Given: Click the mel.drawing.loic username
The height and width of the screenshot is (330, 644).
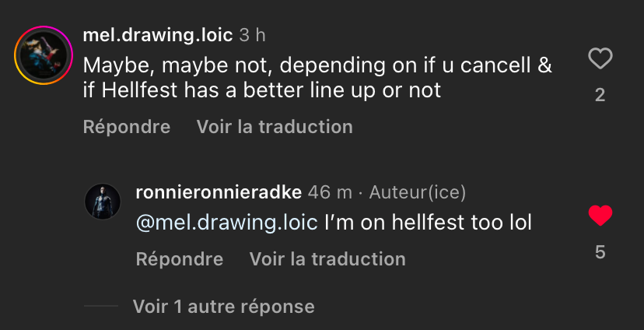Looking at the screenshot, I should [x=158, y=36].
